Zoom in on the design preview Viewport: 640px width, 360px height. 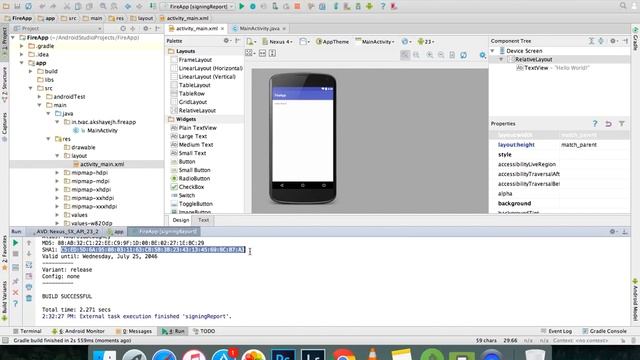tap(430, 55)
